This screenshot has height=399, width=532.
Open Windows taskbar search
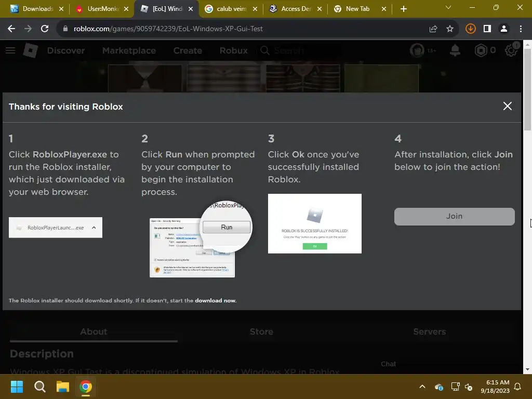pyautogui.click(x=39, y=387)
